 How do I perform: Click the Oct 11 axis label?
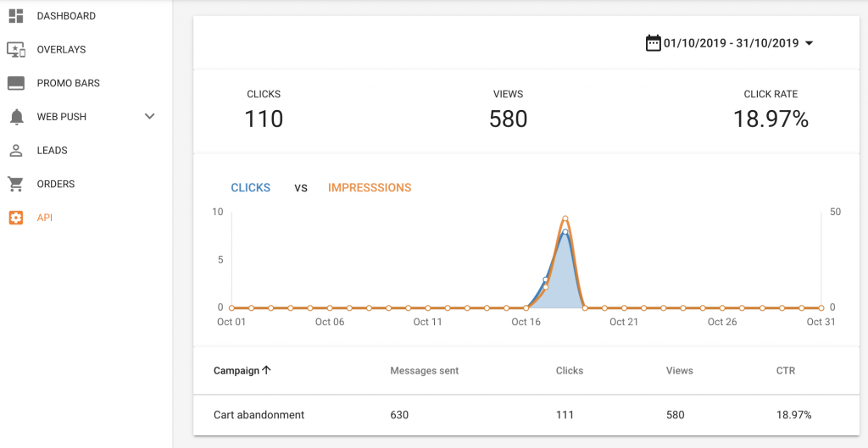pyautogui.click(x=428, y=322)
